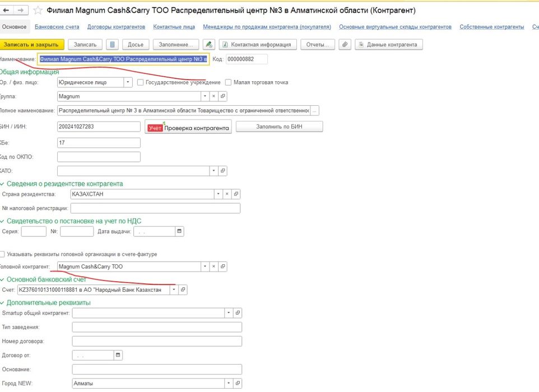Open Головной контрагент dropdown arrow
This screenshot has width=539, height=392.
point(205,267)
